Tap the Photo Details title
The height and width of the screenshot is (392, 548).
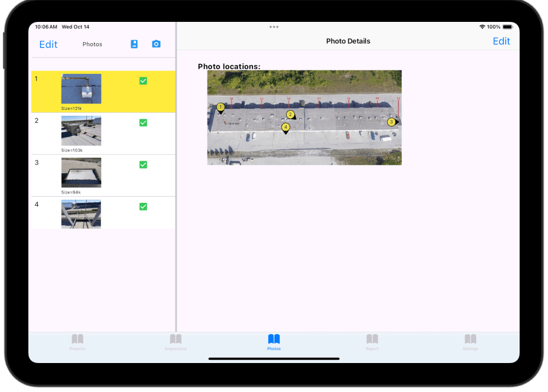348,41
